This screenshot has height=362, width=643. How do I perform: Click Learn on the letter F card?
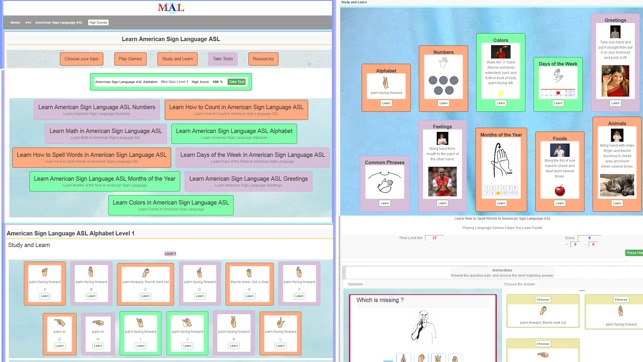(x=299, y=296)
